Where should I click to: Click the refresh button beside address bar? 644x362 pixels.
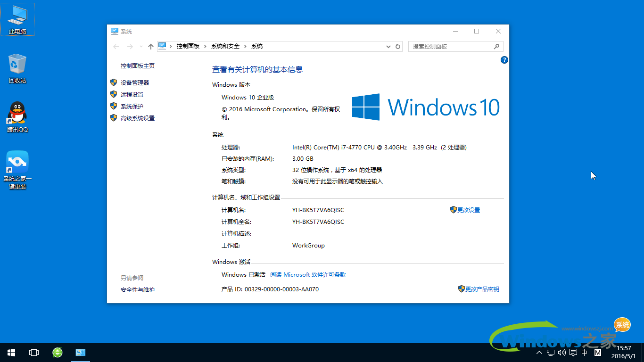(398, 46)
